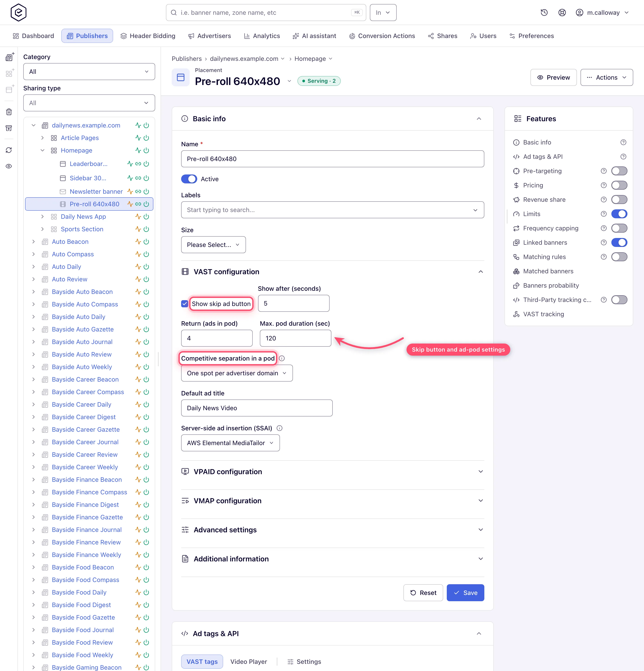Open the Actions button menu
This screenshot has width=644, height=671.
coord(607,77)
